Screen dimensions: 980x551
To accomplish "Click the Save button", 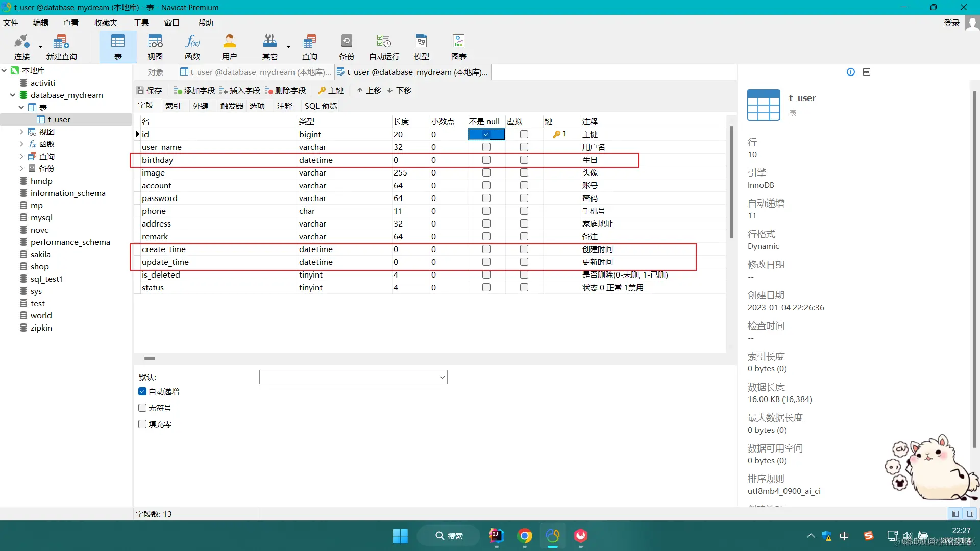I will click(149, 90).
